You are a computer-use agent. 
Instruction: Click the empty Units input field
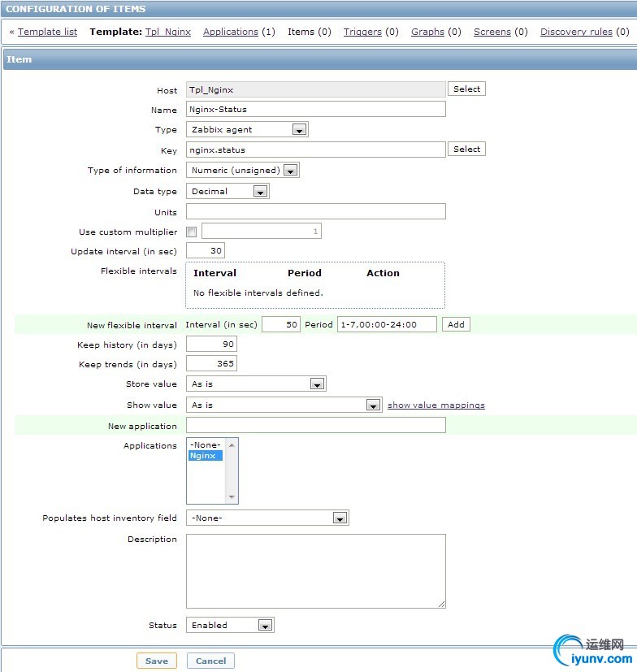coord(316,211)
